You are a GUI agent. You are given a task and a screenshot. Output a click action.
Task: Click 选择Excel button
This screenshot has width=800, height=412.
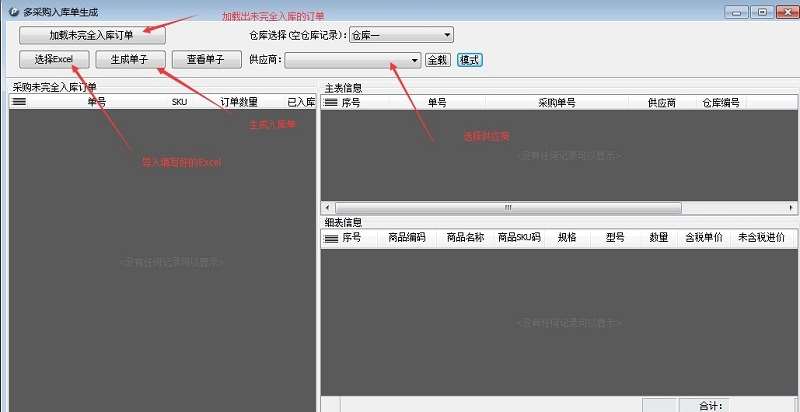click(x=54, y=60)
